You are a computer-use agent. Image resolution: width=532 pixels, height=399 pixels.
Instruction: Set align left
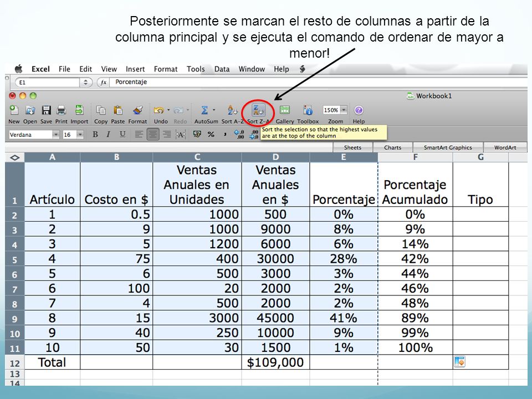tap(139, 134)
